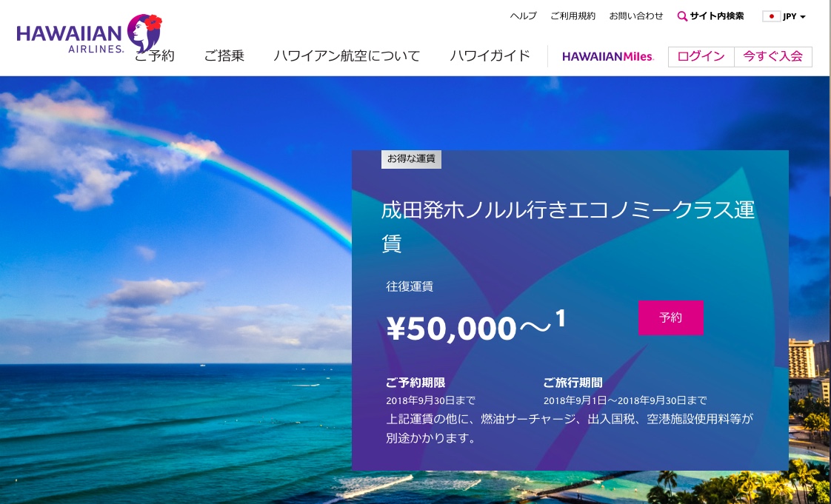Image resolution: width=831 pixels, height=504 pixels.
Task: Click the pink 予約 button
Action: [x=670, y=317]
